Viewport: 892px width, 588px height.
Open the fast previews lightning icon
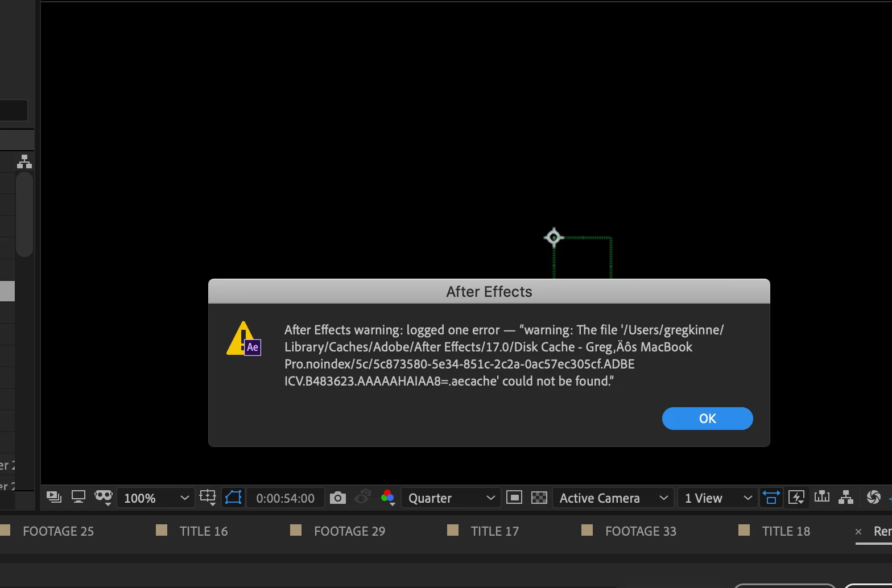tap(797, 498)
